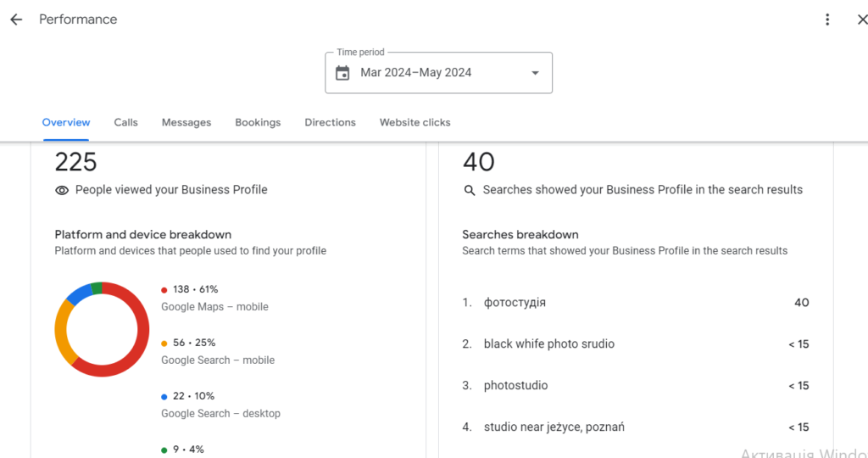The image size is (868, 458).
Task: Click the red Google Maps mobile legend dot
Action: (x=164, y=290)
